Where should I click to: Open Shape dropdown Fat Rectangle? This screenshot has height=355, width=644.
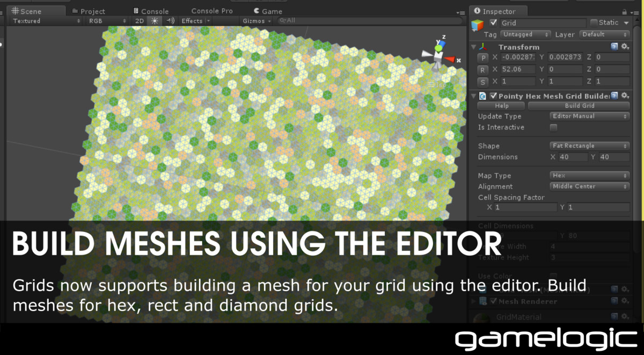[590, 146]
